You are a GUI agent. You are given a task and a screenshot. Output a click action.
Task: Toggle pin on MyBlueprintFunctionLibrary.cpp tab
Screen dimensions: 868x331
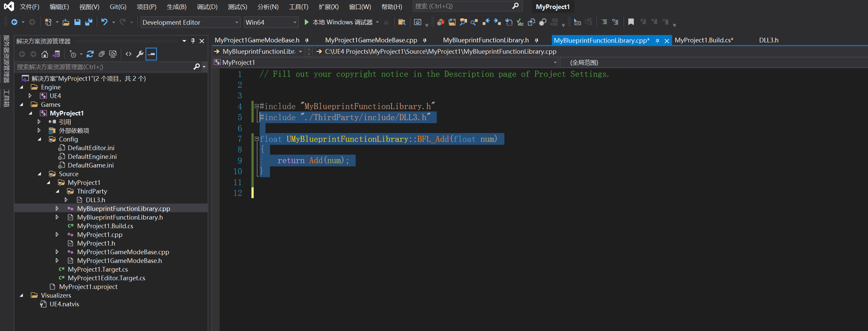[x=657, y=41]
